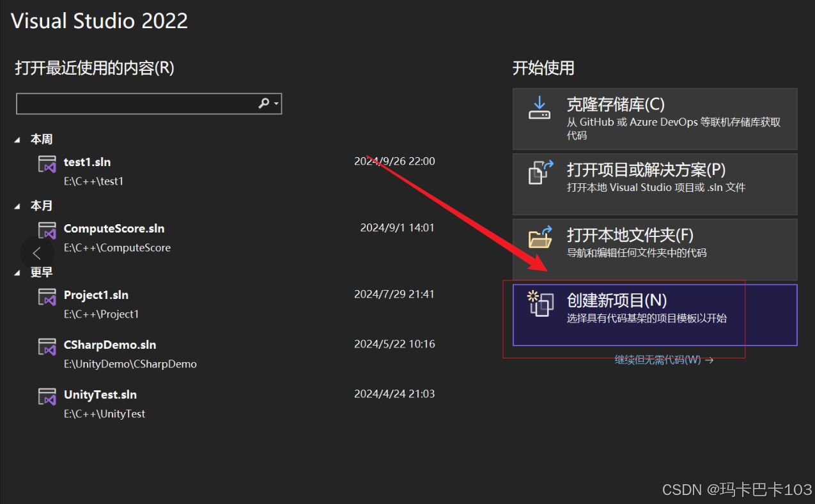
Task: Click the test1.sln solution icon
Action: (x=47, y=164)
